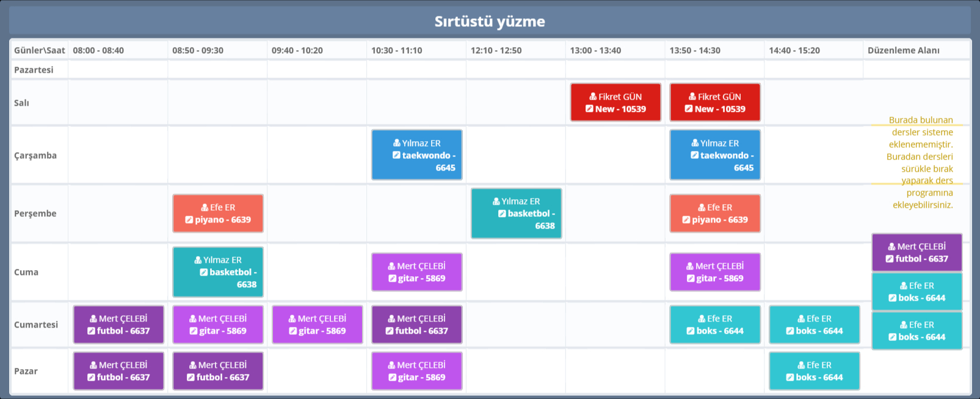Image resolution: width=980 pixels, height=399 pixels.
Task: Click edit icon on Salı 13:00 New card
Action: point(589,109)
